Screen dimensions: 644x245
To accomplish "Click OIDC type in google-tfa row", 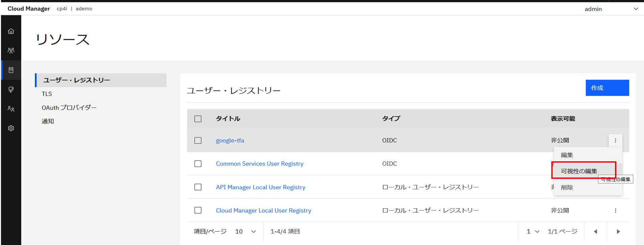I will (390, 140).
